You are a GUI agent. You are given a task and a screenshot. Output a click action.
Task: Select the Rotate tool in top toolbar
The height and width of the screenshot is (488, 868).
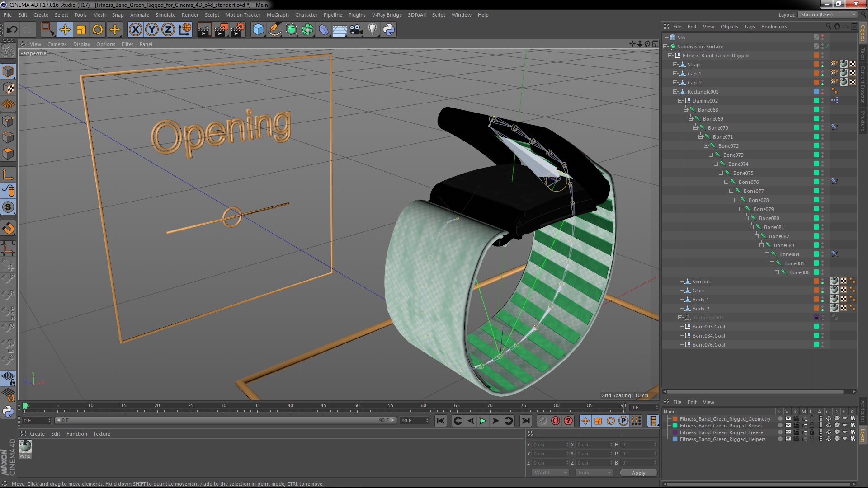coord(98,30)
